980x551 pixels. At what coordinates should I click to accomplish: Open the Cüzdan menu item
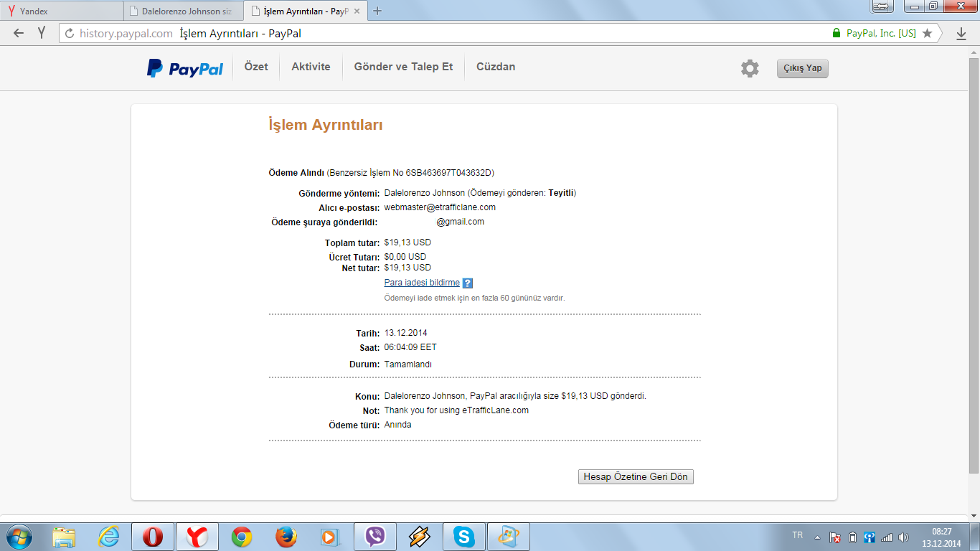point(496,67)
